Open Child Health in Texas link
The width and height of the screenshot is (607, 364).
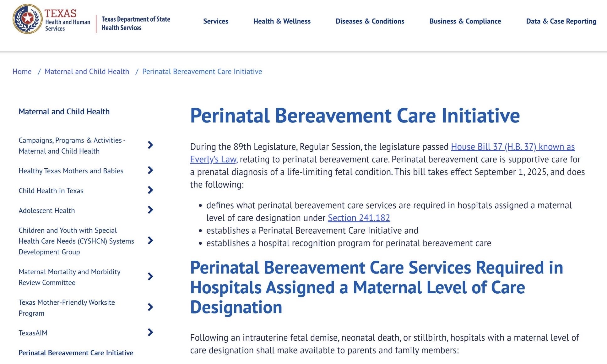pos(51,191)
